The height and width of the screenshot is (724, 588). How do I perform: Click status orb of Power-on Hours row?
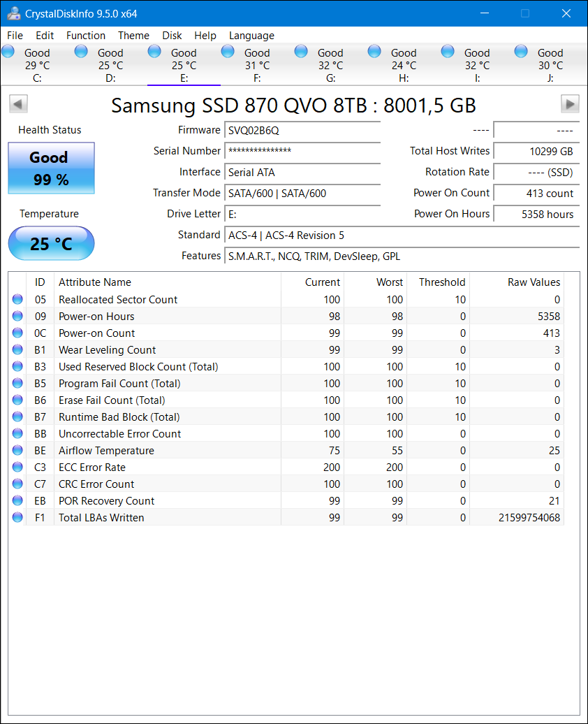[x=17, y=316]
